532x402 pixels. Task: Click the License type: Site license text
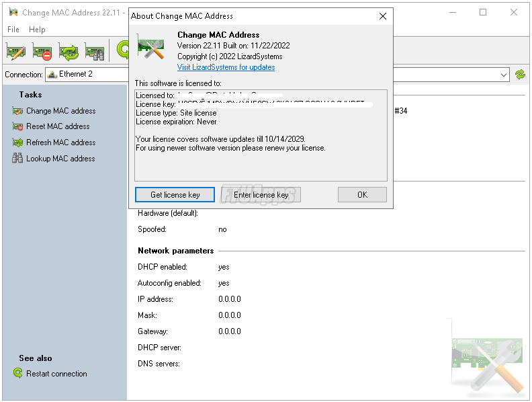176,113
